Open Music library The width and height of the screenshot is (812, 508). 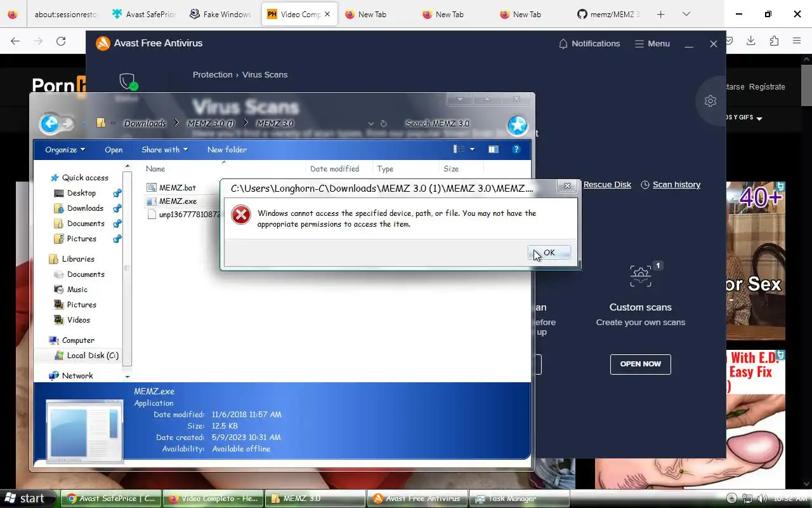[77, 290]
